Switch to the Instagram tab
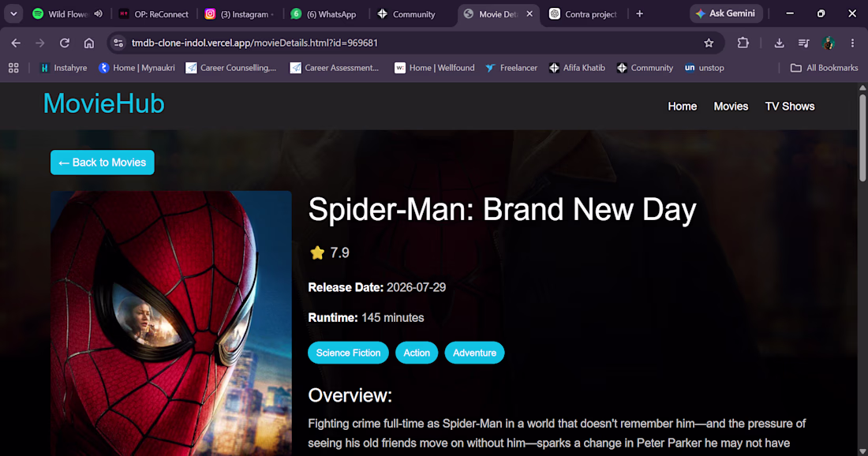The height and width of the screenshot is (456, 868). coord(240,14)
